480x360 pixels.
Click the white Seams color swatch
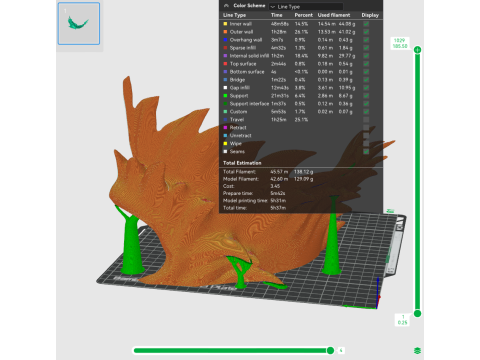225,152
